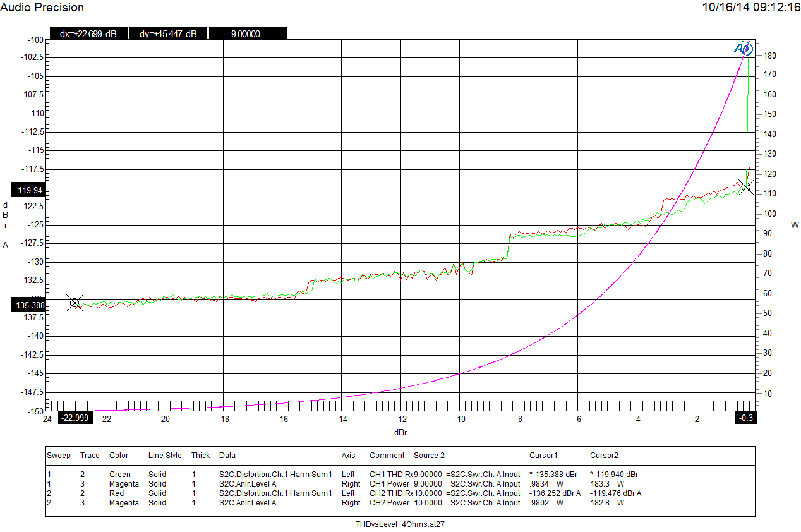Click the -119.94 cursor value label

(27, 189)
